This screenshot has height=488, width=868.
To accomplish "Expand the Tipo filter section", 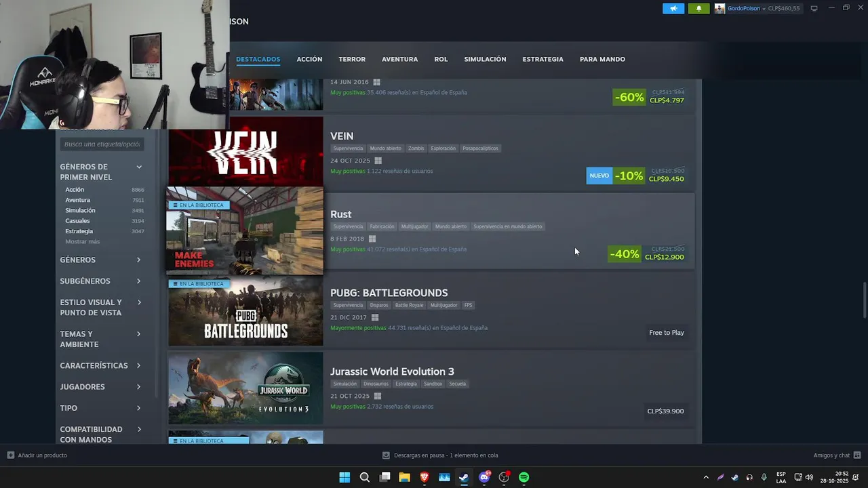I will (x=139, y=408).
